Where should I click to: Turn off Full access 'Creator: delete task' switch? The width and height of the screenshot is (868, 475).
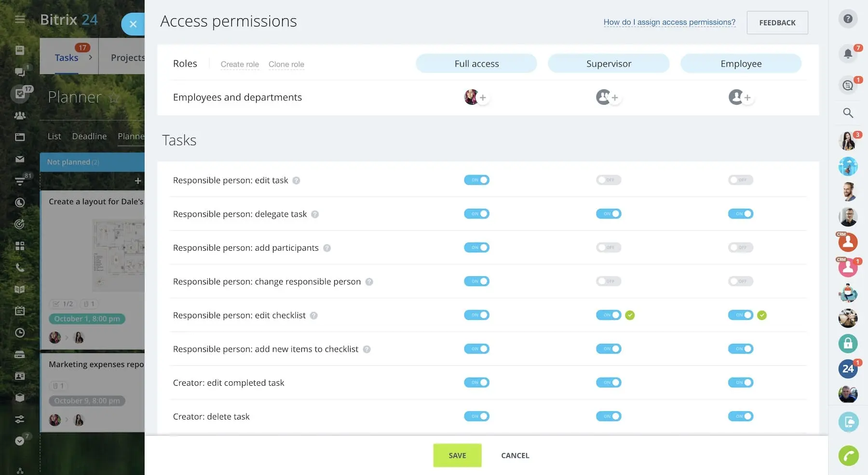(476, 416)
